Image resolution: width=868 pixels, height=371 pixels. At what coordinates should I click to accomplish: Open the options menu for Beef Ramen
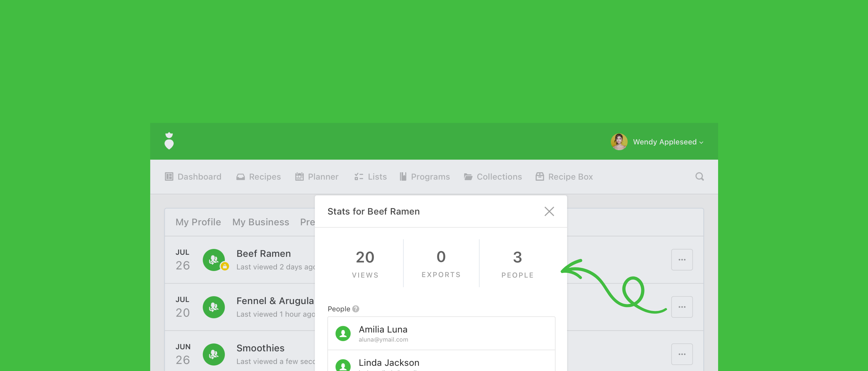(x=682, y=259)
